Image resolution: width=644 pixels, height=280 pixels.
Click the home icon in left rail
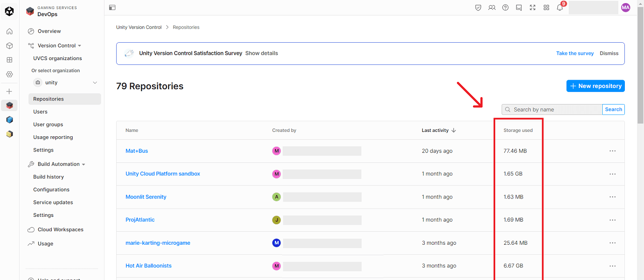(9, 31)
